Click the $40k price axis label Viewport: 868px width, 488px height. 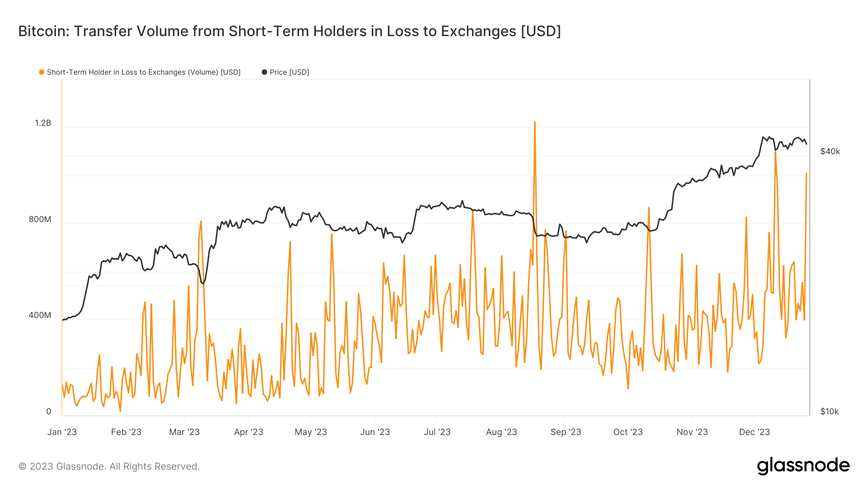(x=830, y=152)
